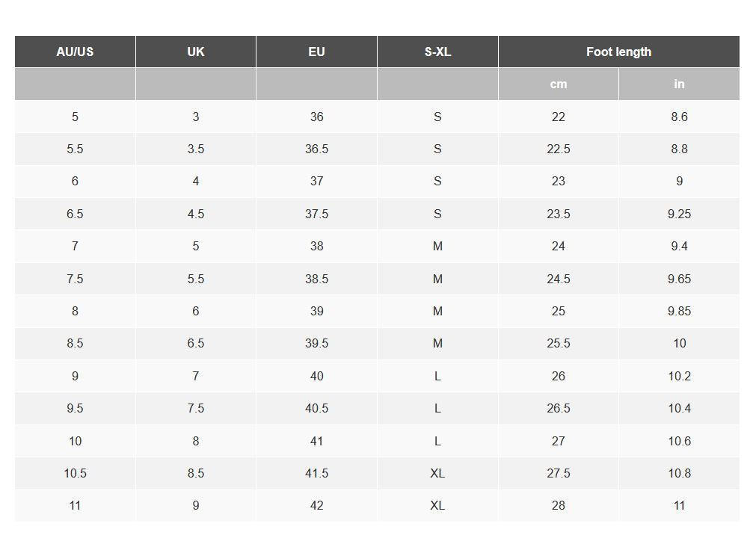
Task: Select the UK size 6.5 cell
Action: 196,343
